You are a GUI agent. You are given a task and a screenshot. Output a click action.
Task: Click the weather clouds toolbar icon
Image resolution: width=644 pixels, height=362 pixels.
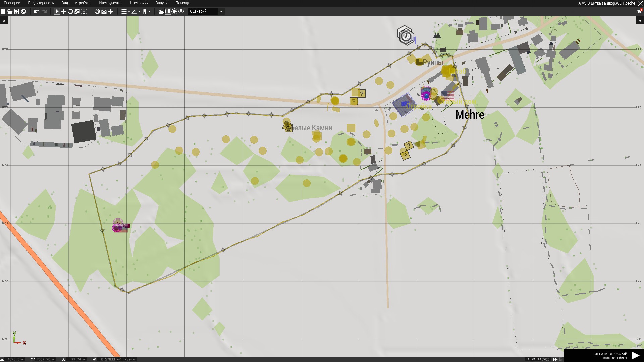[x=161, y=11]
